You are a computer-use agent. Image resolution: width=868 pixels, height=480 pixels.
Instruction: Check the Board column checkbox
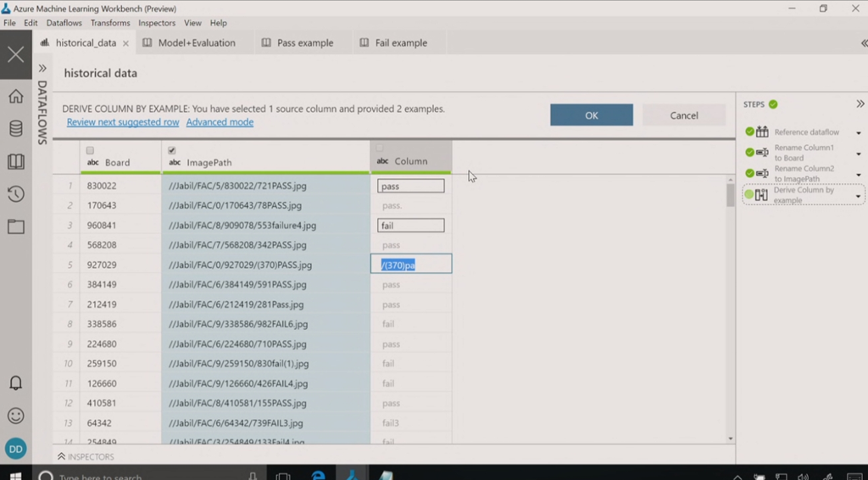[x=91, y=150]
